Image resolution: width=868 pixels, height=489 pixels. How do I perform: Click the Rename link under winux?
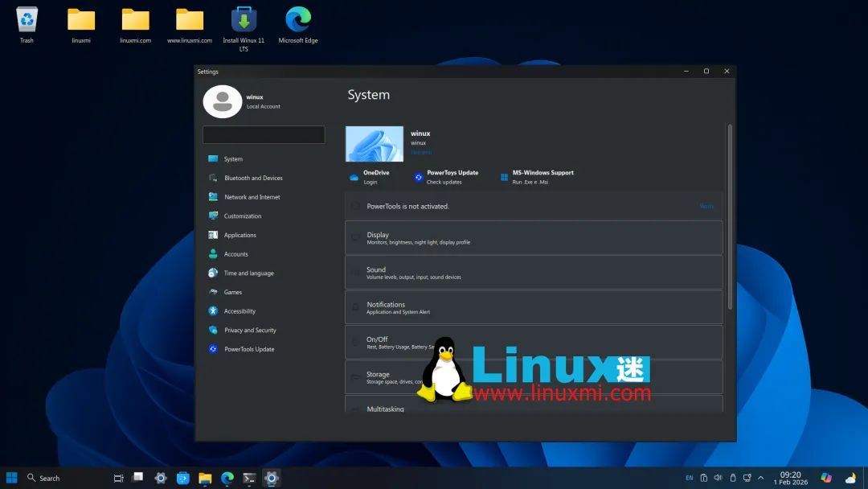420,152
